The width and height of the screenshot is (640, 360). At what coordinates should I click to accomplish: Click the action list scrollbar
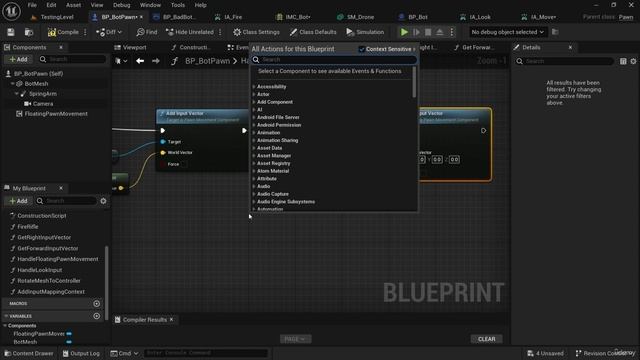[x=414, y=82]
